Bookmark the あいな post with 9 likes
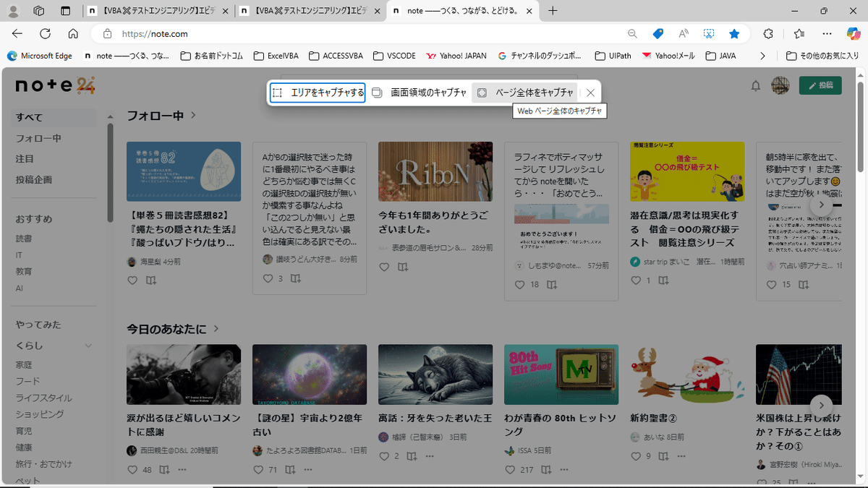This screenshot has height=488, width=868. click(x=663, y=456)
